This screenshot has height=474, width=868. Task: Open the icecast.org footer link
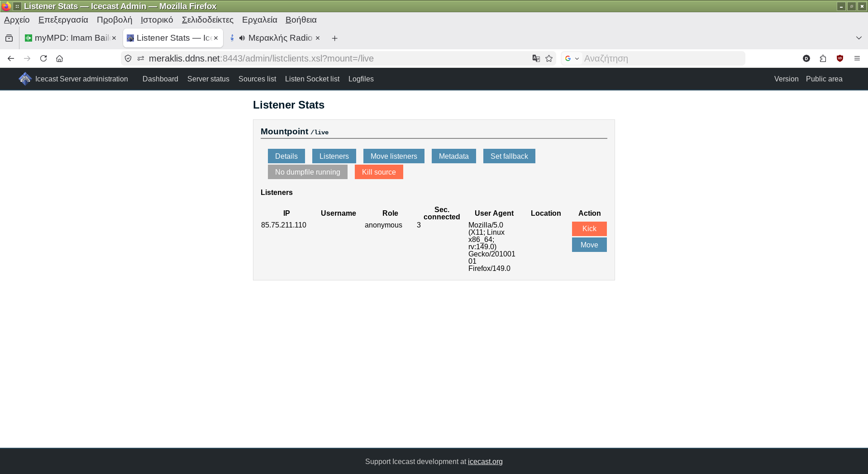(485, 462)
